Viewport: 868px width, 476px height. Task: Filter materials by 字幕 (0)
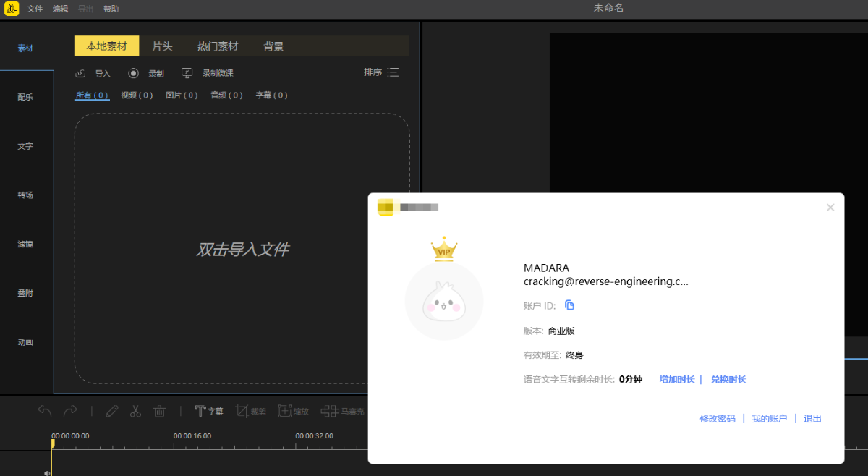(x=272, y=95)
